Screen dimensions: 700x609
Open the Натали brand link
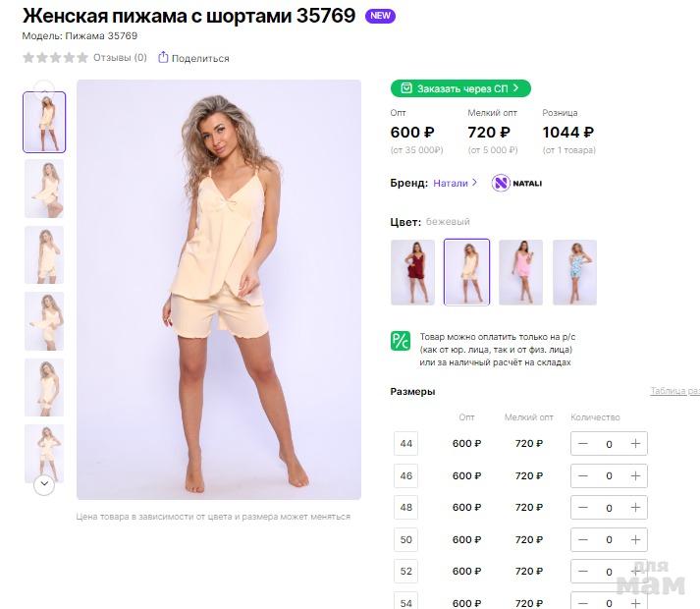click(x=451, y=183)
